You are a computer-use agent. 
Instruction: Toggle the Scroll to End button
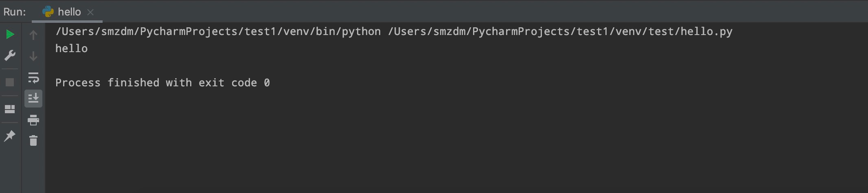(x=33, y=99)
